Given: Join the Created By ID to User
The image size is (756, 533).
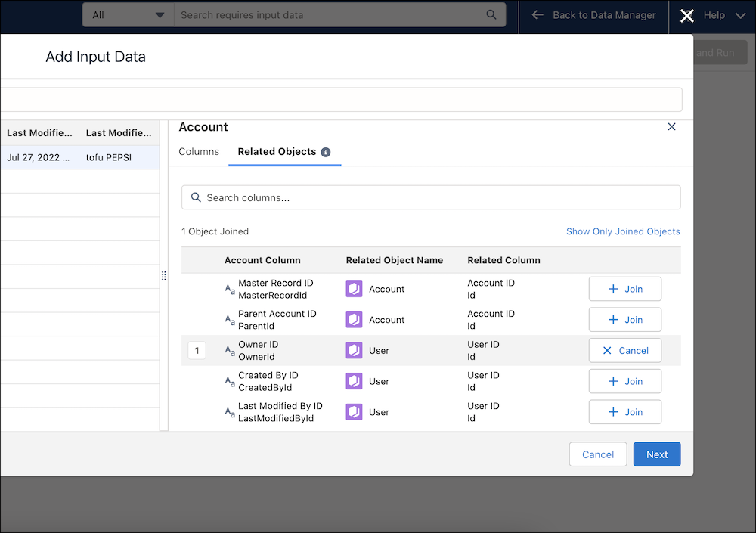Looking at the screenshot, I should [x=625, y=381].
